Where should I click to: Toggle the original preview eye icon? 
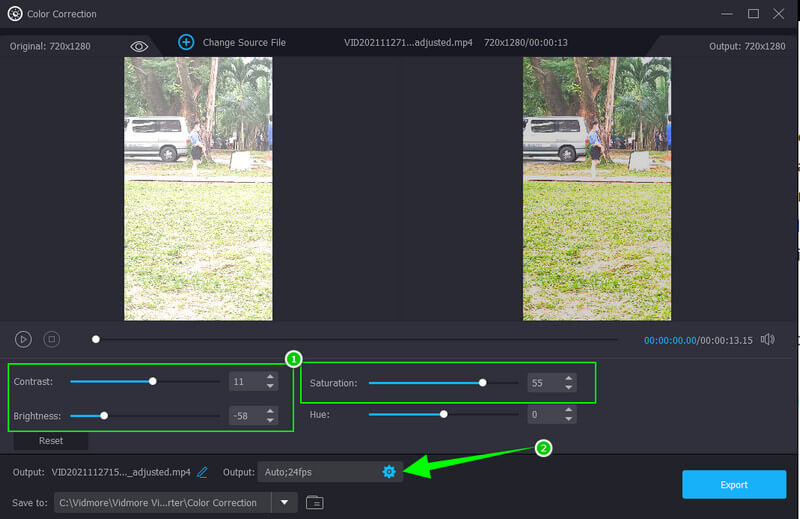coord(139,46)
